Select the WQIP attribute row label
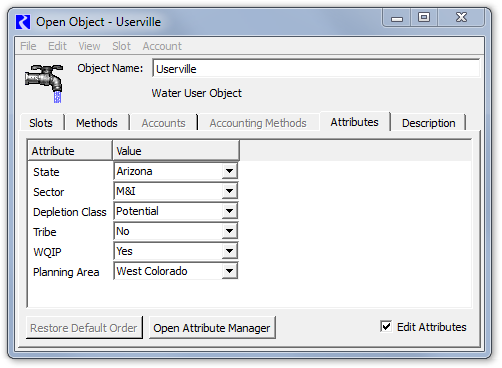The height and width of the screenshot is (368, 502). point(47,252)
